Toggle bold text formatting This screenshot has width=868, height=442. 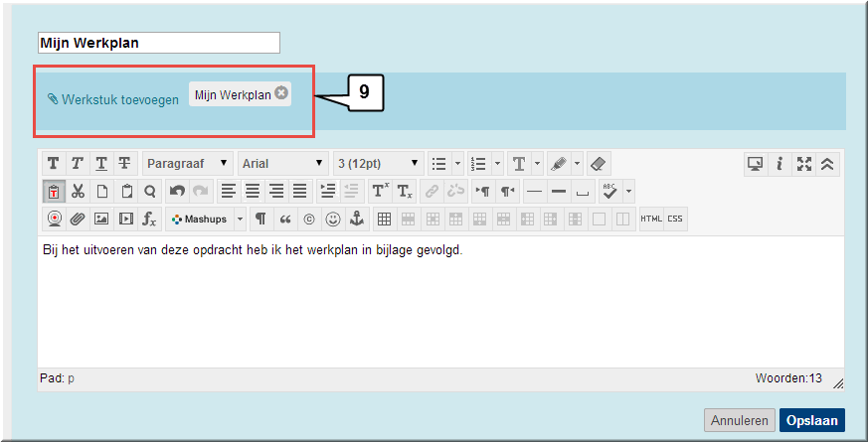[54, 164]
